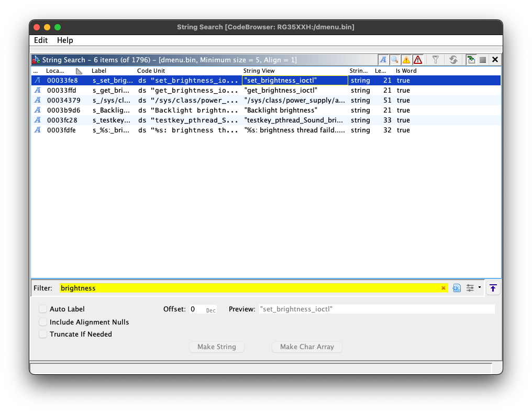Toggle the yellow warning partially-defined strings icon
The height and width of the screenshot is (413, 532).
[406, 60]
